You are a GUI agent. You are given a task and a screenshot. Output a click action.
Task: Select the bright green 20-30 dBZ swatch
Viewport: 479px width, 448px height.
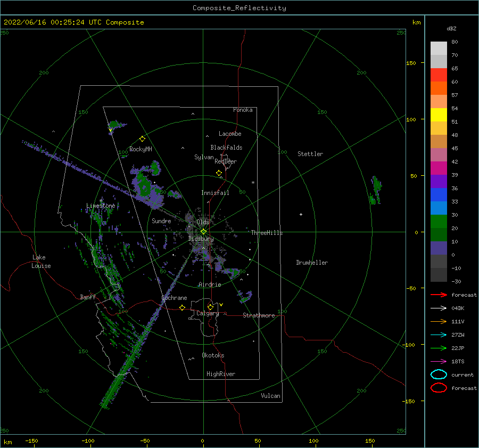[439, 222]
